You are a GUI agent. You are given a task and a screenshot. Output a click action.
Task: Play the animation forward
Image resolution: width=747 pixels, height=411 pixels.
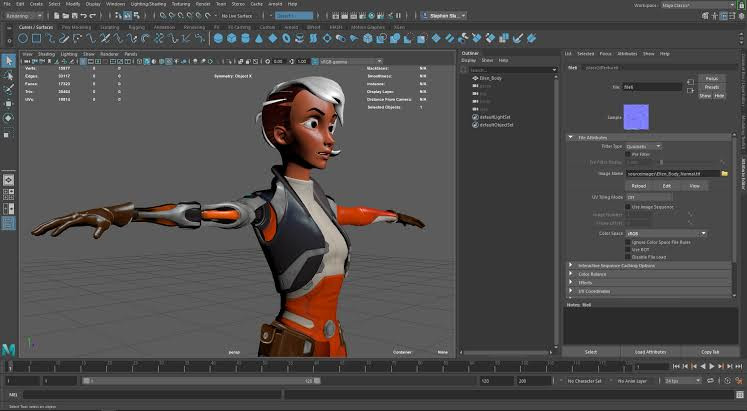pos(712,366)
